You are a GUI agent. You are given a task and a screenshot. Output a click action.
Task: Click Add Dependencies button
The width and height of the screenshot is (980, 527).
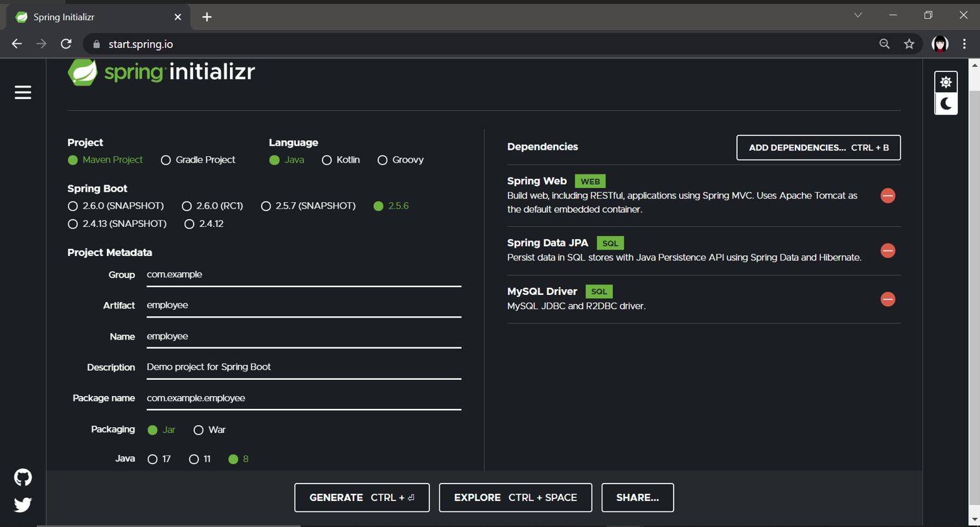tap(819, 148)
